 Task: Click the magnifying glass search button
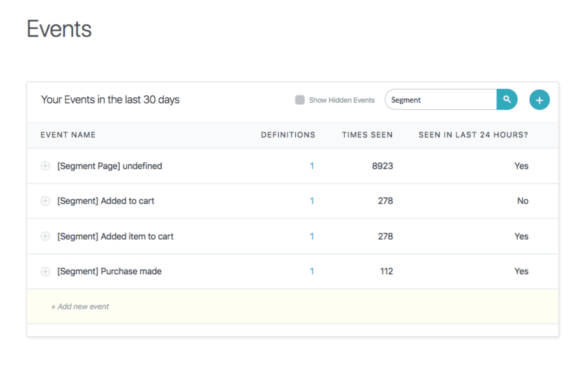click(506, 99)
